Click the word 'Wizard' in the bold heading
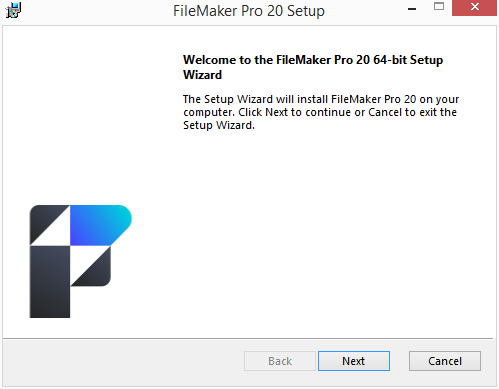 202,75
